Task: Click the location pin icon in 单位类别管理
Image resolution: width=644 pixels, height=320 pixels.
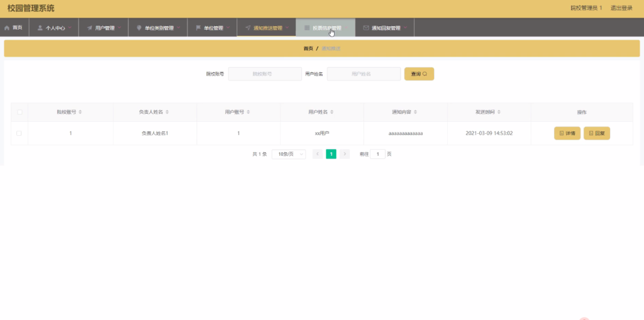Action: 139,28
